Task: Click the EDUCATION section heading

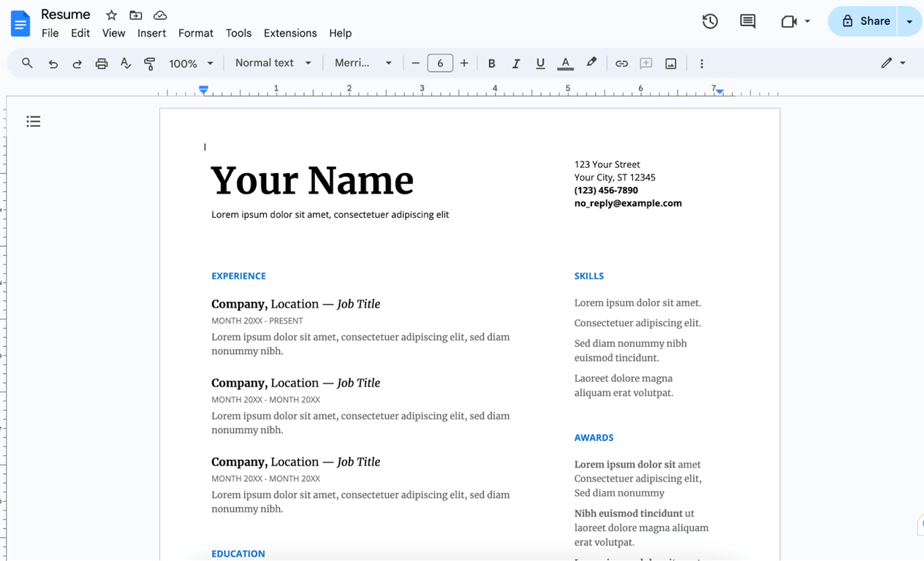Action: [x=238, y=554]
